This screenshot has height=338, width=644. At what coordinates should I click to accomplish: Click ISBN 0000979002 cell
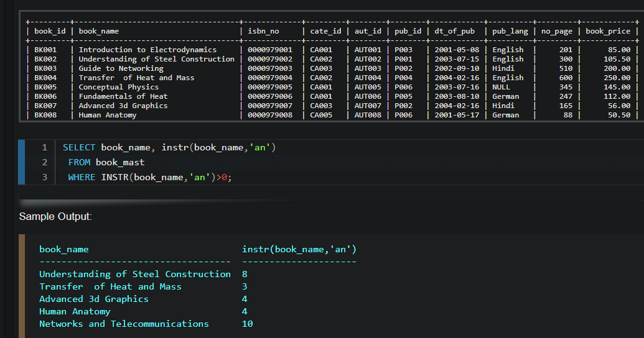270,59
